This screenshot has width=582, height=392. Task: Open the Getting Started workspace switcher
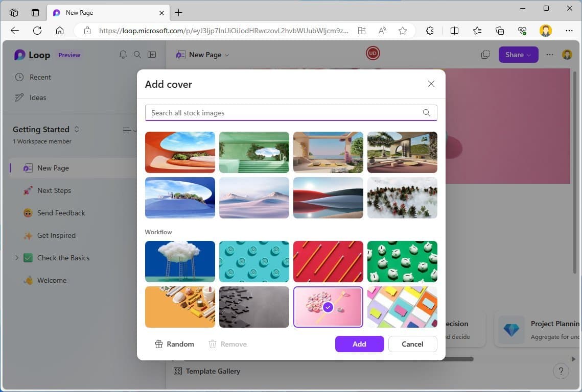77,129
